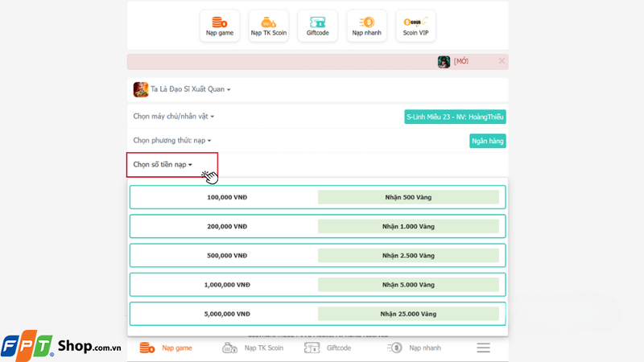The height and width of the screenshot is (362, 644).
Task: Select the 5,000,000 VNĐ top-up amount
Action: (227, 314)
